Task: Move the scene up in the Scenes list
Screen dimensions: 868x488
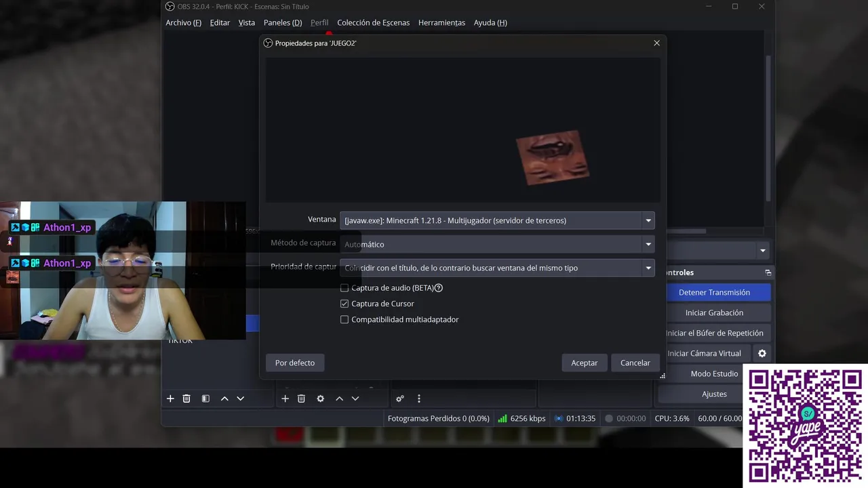Action: point(224,399)
